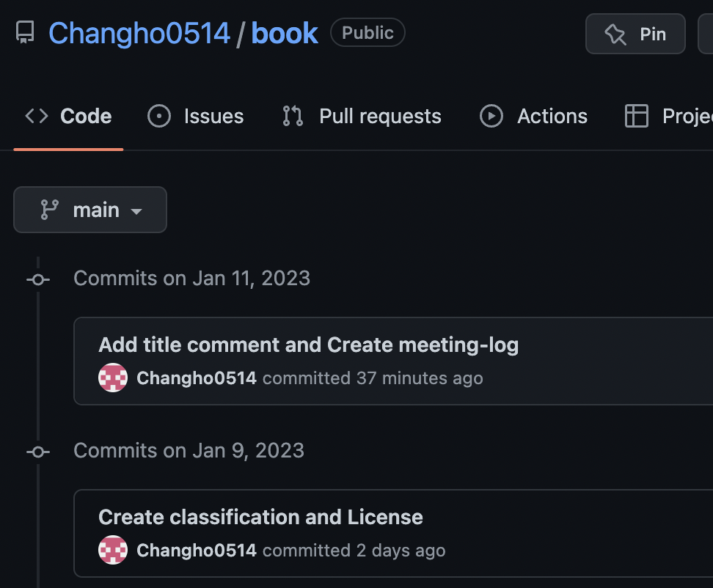Viewport: 713px width, 588px height.
Task: Click 'committed 37 minutes ago' timestamp
Action: point(373,378)
